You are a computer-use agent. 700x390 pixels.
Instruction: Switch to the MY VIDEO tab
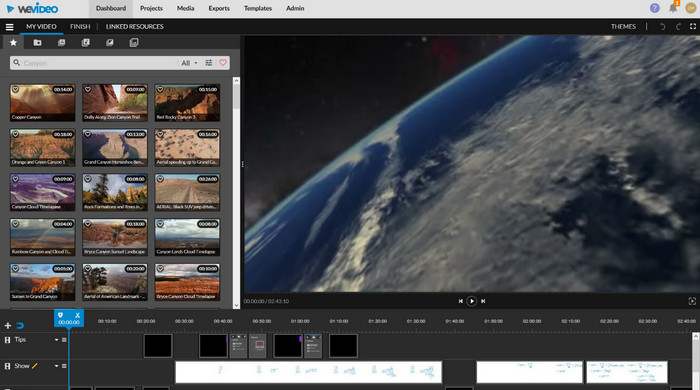pos(41,27)
